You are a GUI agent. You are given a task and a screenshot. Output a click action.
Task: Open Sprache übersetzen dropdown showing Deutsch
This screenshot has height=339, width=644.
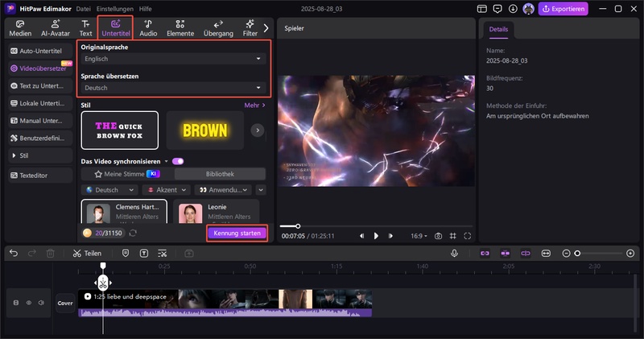pos(173,88)
